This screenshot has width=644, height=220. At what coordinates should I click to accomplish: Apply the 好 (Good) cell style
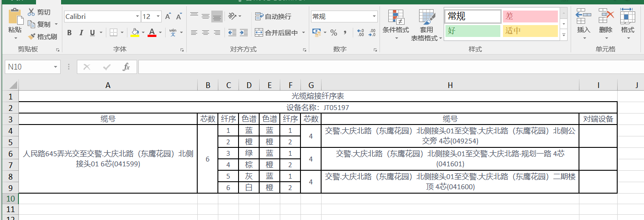[472, 31]
